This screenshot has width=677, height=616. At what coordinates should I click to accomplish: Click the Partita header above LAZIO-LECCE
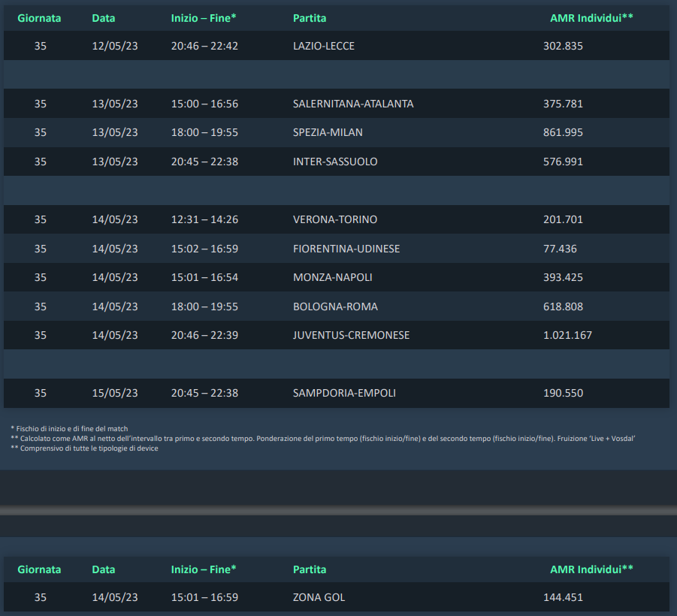[x=310, y=18]
